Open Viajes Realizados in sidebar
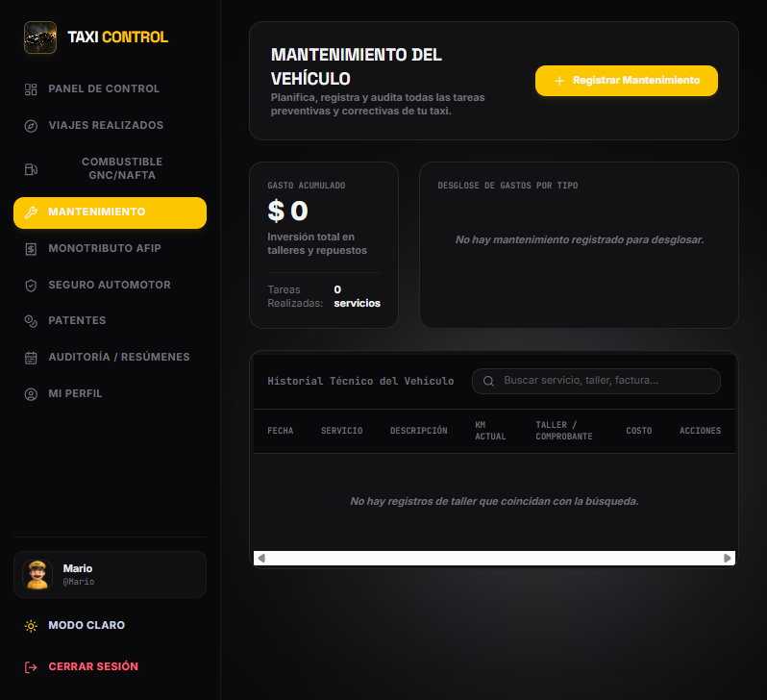Screen dimensions: 767x700 [x=111, y=125]
